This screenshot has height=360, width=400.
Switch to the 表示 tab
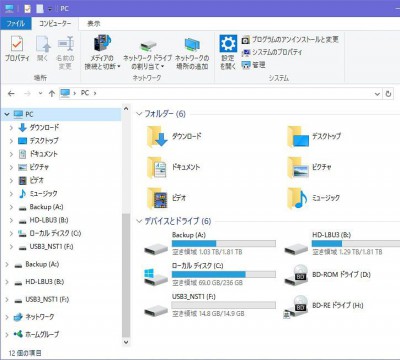click(94, 24)
